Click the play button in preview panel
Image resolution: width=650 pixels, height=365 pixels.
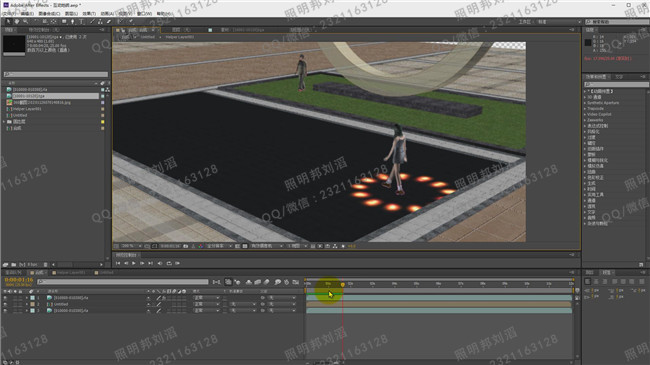tap(133, 263)
